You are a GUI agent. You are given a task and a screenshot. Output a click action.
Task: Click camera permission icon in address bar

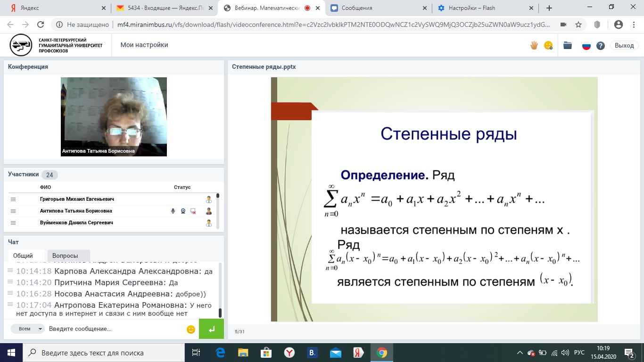click(563, 25)
